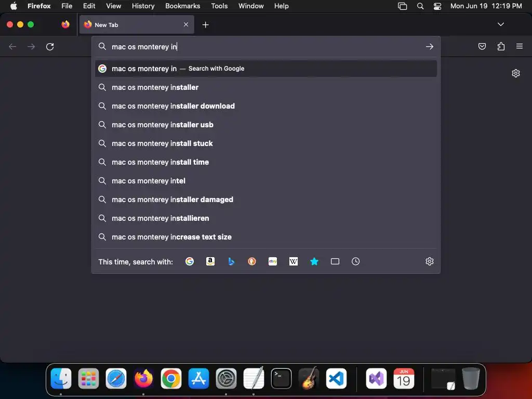Go forward one page
The width and height of the screenshot is (532, 399).
[x=31, y=46]
